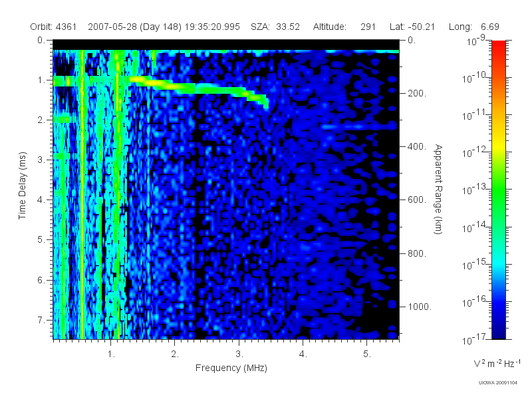Click the 'UIOWA 20091104' credit text
The height and width of the screenshot is (399, 532).
tap(497, 383)
